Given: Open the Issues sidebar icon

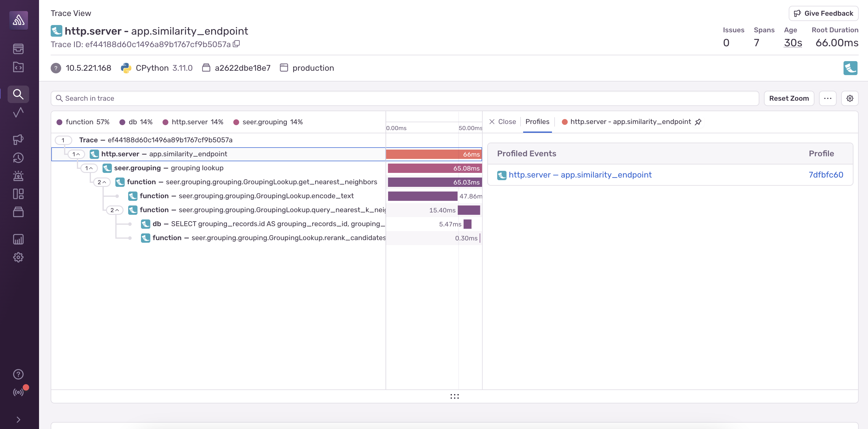Looking at the screenshot, I should (18, 49).
